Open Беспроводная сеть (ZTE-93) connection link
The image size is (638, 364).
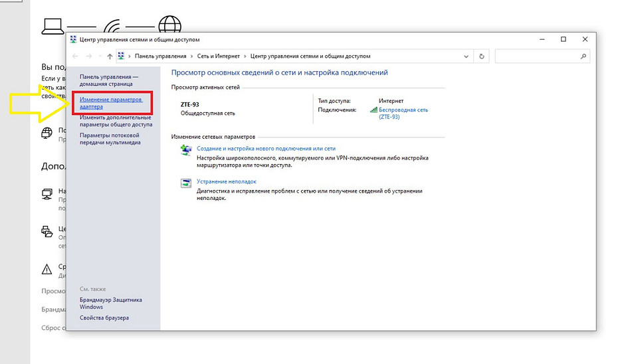403,113
